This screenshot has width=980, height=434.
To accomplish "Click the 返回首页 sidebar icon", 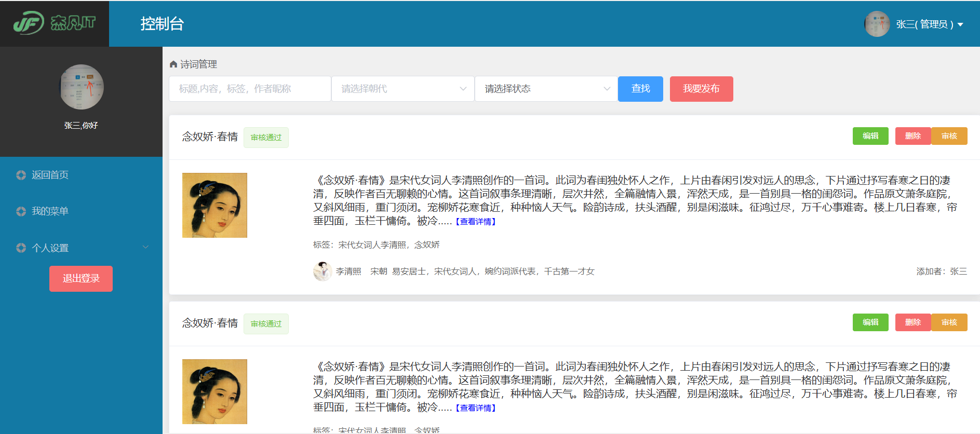I will (21, 175).
